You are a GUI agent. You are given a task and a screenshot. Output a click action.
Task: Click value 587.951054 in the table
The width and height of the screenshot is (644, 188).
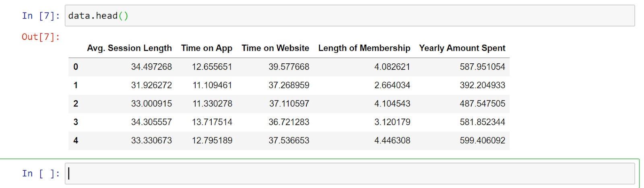coord(482,67)
